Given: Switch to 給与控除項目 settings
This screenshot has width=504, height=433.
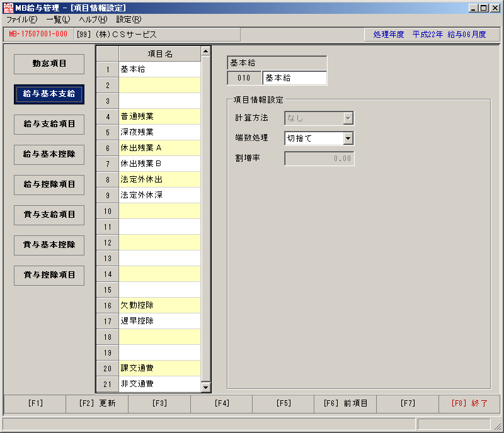Looking at the screenshot, I should pyautogui.click(x=49, y=184).
